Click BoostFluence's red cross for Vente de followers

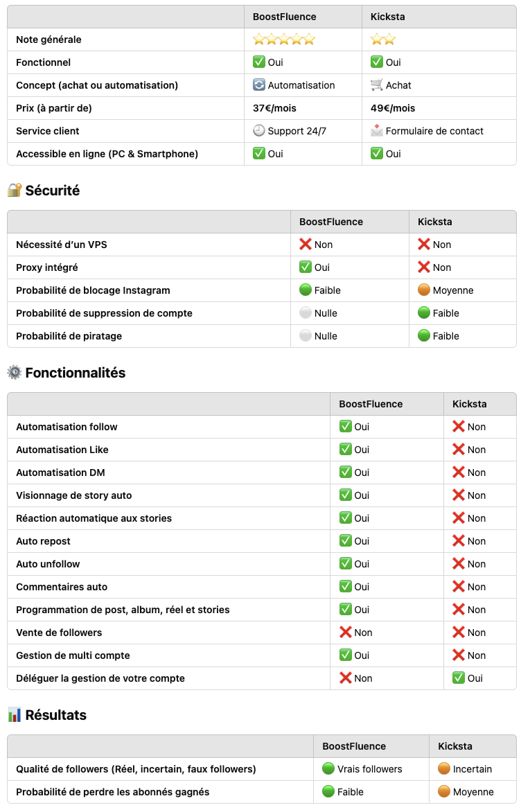(346, 633)
